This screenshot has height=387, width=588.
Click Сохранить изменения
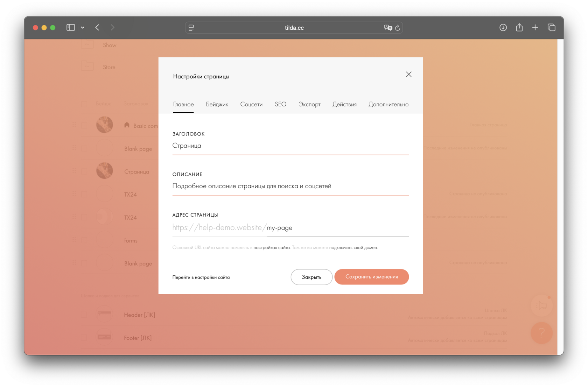(x=372, y=277)
